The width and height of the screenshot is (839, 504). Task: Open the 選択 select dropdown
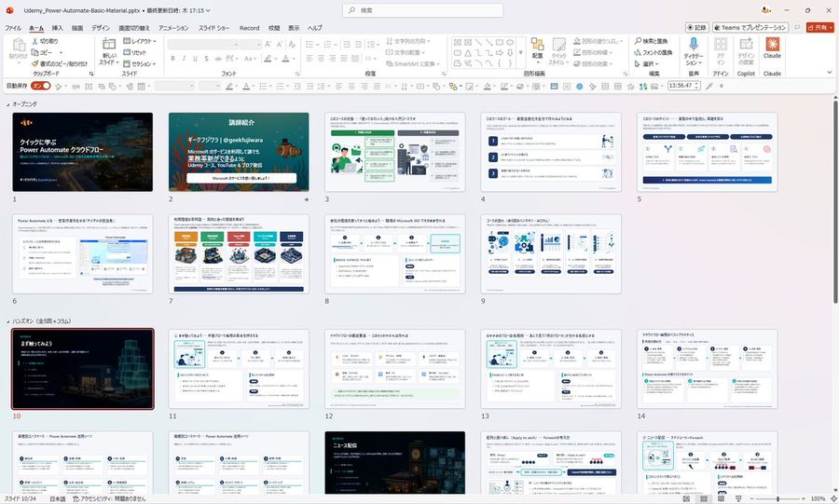pos(646,63)
